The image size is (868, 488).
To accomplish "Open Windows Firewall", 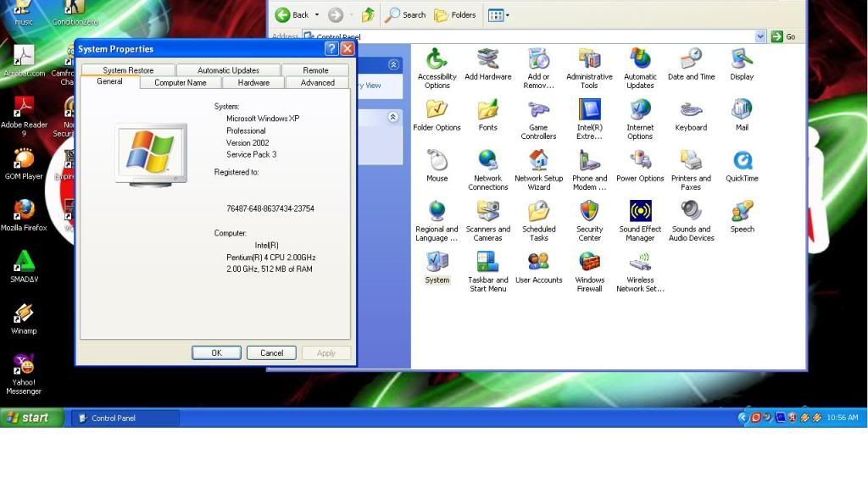I will (x=589, y=272).
